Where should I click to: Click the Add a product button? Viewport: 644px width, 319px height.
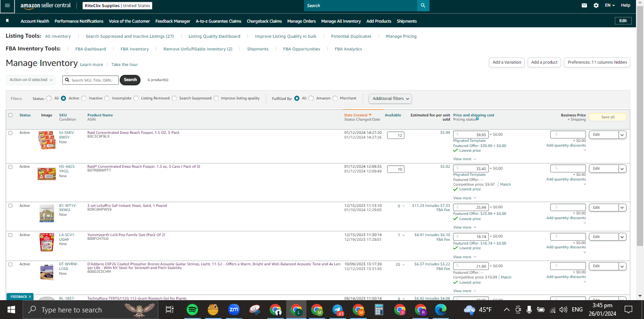(x=544, y=62)
